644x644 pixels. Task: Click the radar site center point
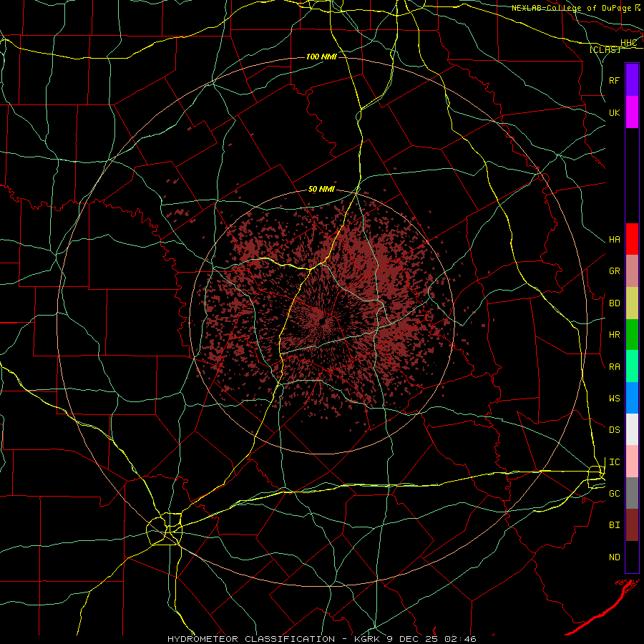pyautogui.click(x=322, y=321)
